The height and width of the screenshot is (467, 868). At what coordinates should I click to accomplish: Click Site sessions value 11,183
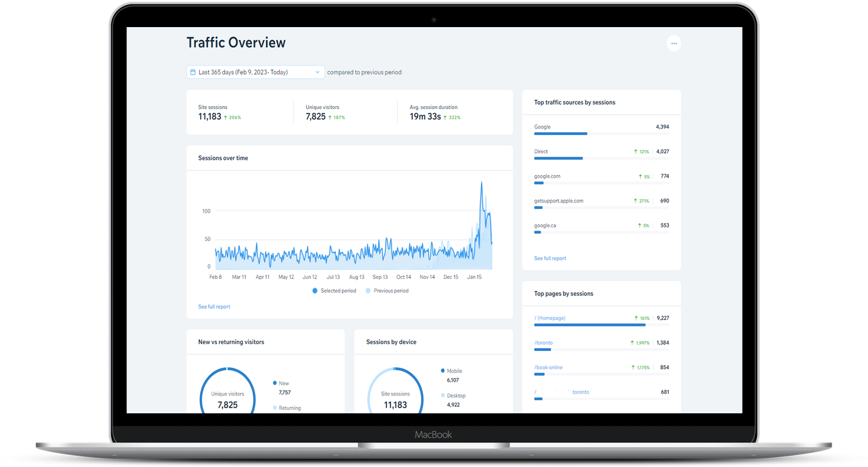coord(209,117)
